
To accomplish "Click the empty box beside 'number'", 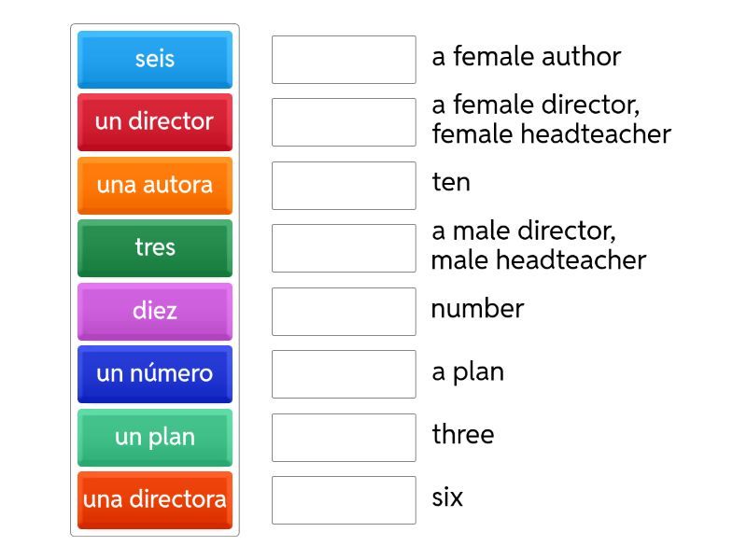I will click(x=344, y=312).
